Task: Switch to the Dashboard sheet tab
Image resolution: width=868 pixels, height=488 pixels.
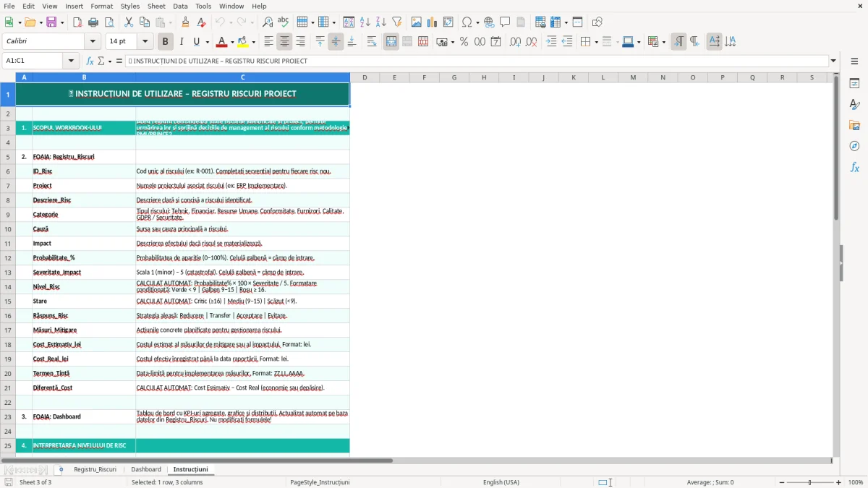Action: click(x=146, y=469)
